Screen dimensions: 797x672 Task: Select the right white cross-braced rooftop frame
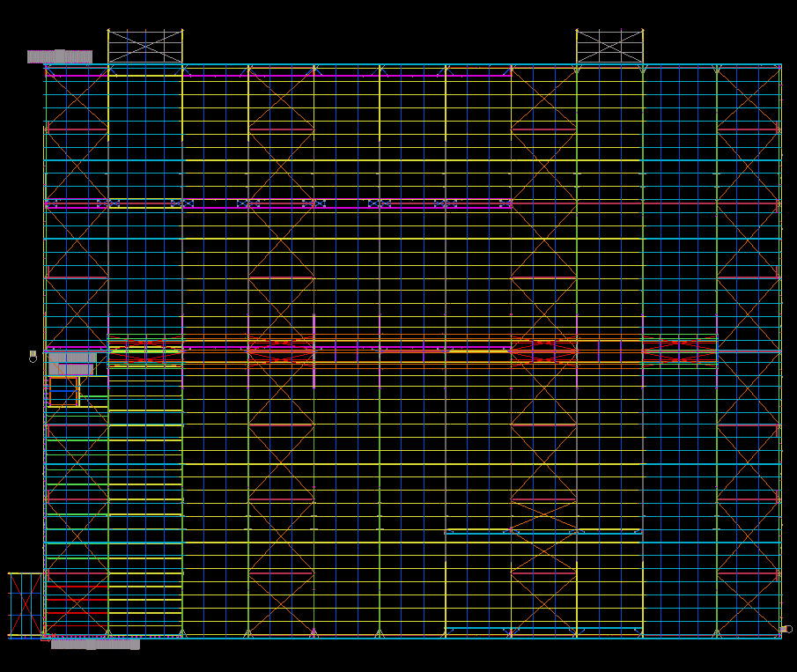coord(609,47)
